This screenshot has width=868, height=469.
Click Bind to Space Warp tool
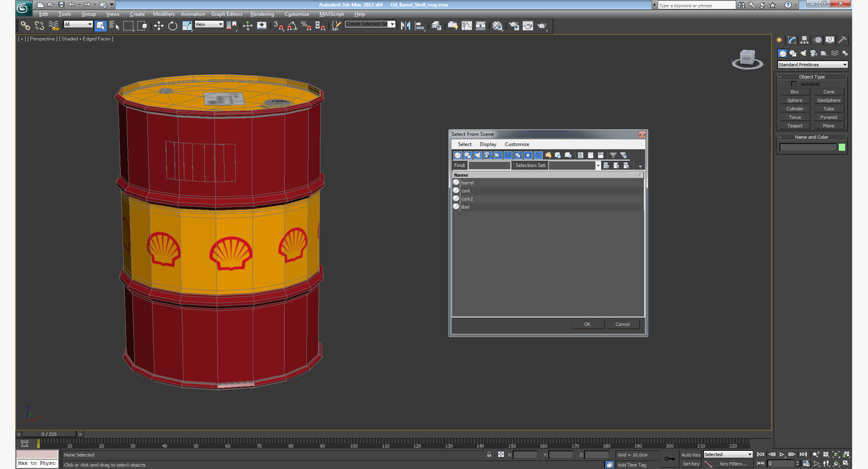(54, 26)
